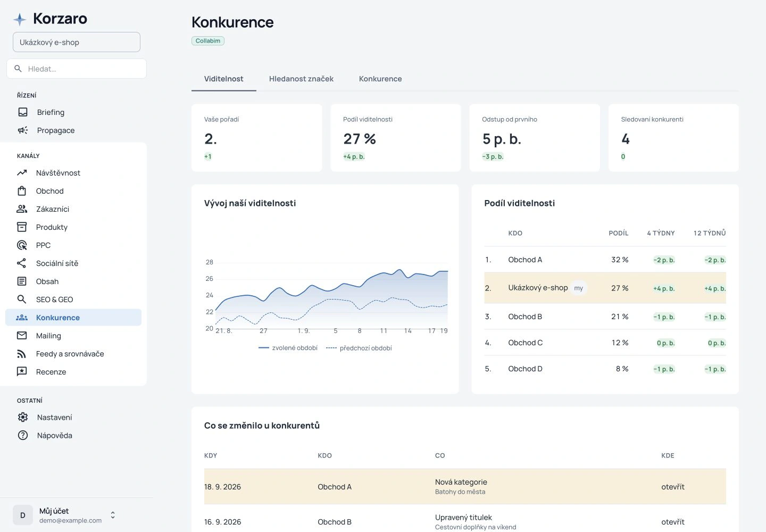Click the Propagace megaphone icon

click(23, 130)
